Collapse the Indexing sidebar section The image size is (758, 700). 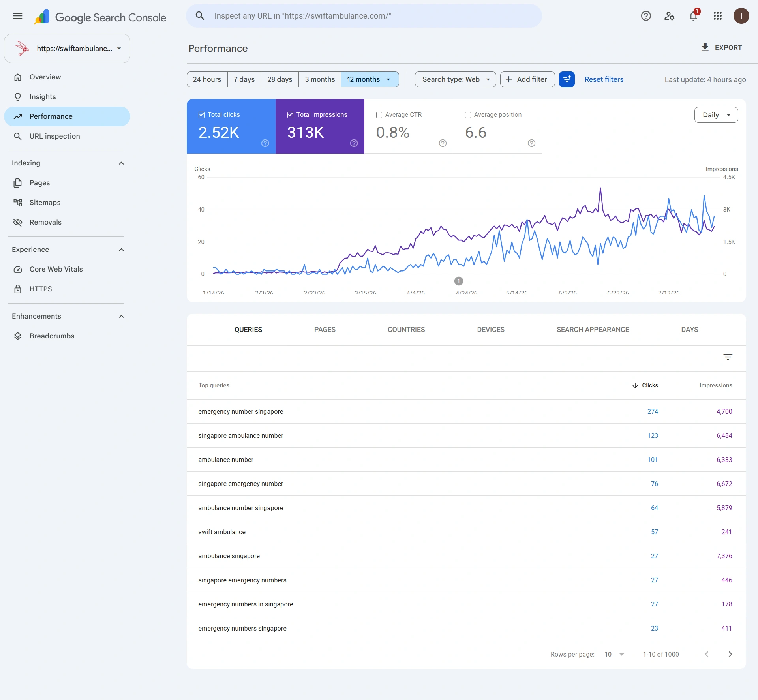click(x=122, y=163)
